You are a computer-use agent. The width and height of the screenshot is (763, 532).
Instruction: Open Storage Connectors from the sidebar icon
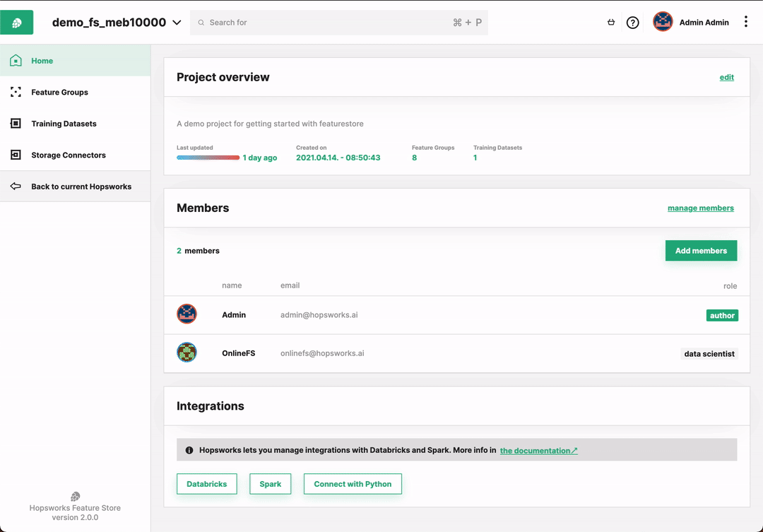click(16, 155)
